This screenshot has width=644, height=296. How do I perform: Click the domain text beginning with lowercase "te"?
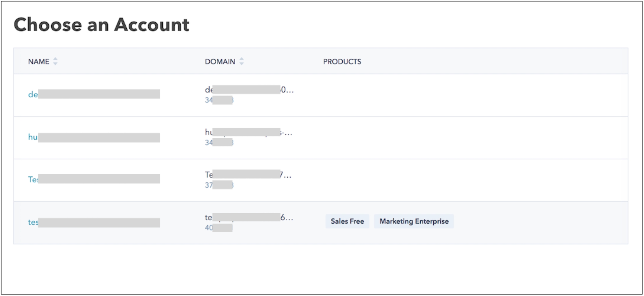[x=248, y=218]
